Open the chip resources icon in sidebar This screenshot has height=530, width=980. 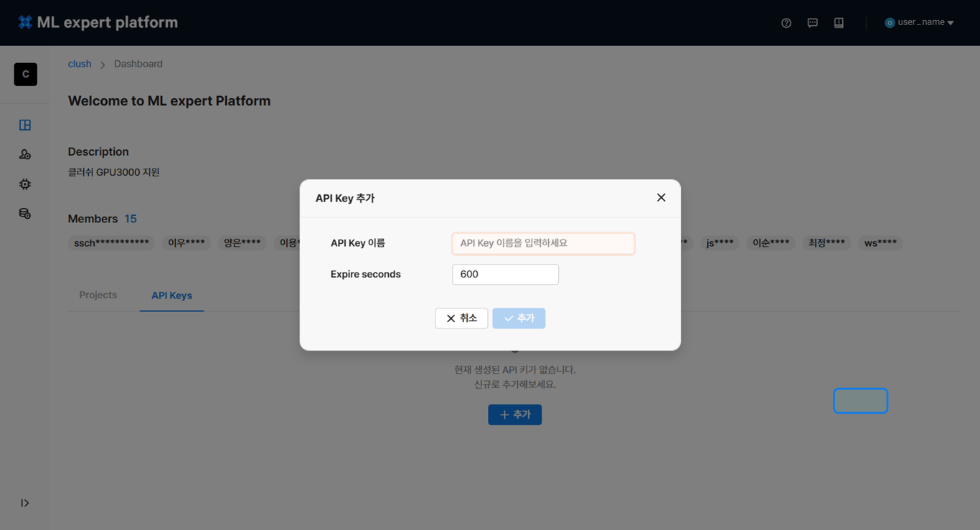25,184
